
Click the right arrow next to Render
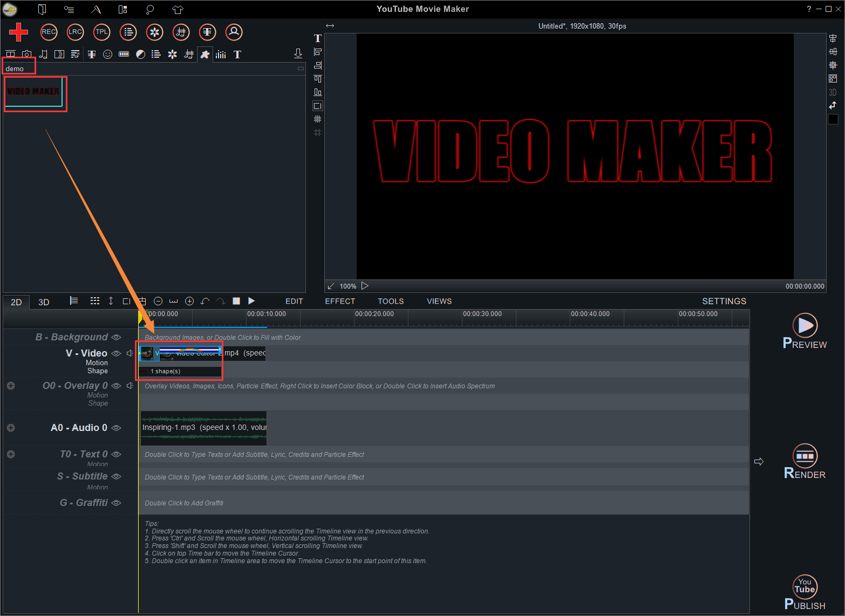point(759,462)
